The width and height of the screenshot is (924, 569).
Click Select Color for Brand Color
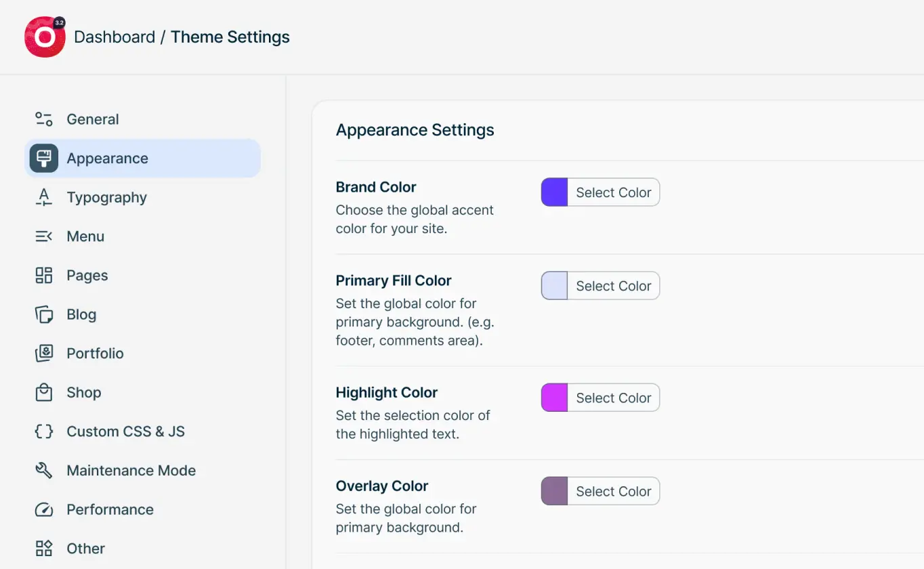tap(612, 192)
